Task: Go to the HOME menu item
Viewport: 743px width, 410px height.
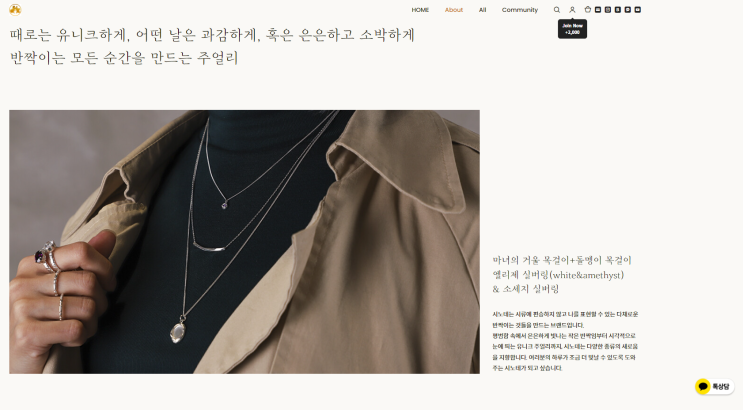Action: click(x=420, y=10)
